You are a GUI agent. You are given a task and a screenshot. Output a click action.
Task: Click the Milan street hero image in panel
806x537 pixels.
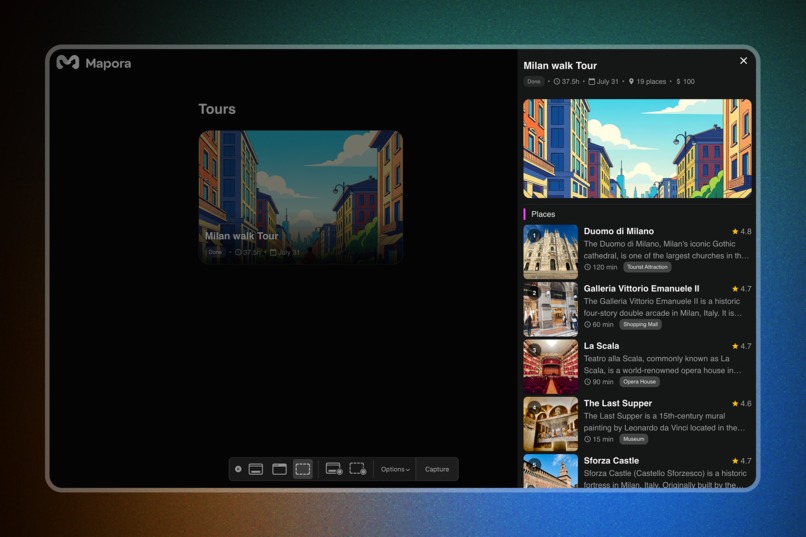637,149
